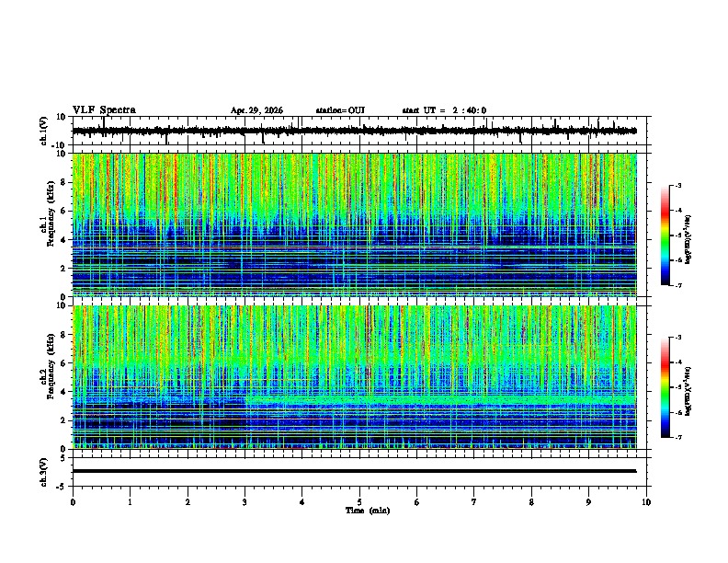Click the ch.2 spectrogram lower color bar
This screenshot has width=728, height=563.
click(665, 387)
